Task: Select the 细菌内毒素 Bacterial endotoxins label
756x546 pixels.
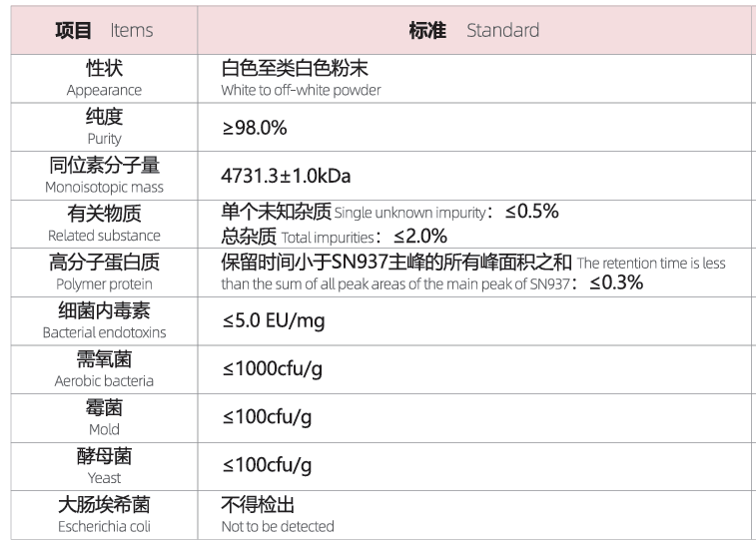Action: click(x=104, y=320)
